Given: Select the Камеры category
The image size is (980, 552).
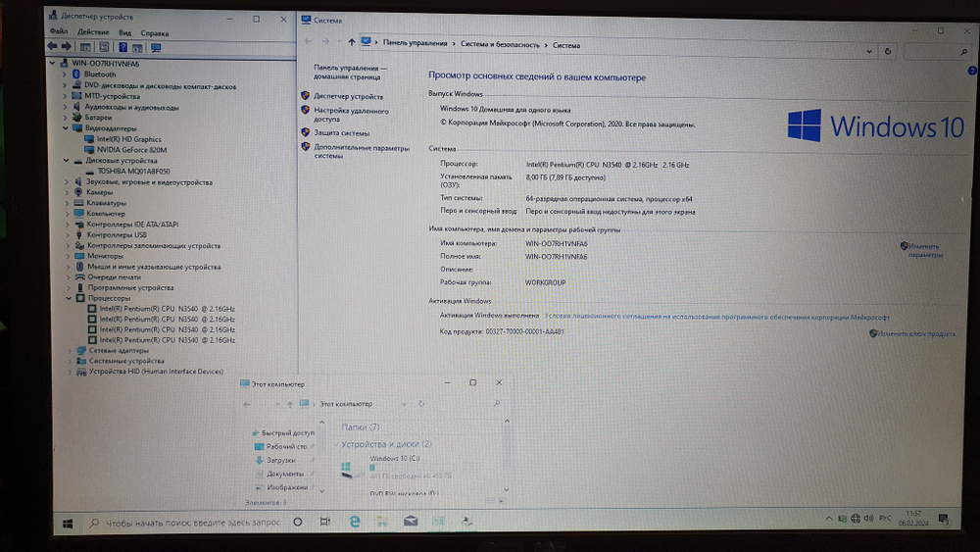Looking at the screenshot, I should 100,192.
